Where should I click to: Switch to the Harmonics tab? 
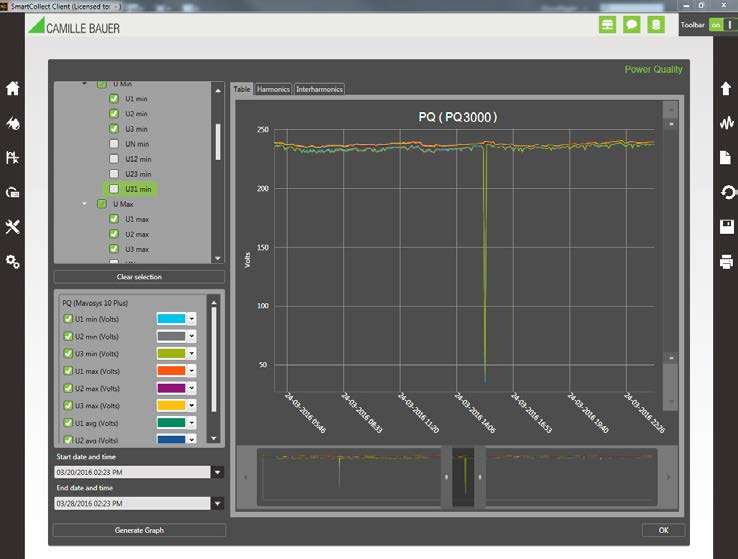273,89
